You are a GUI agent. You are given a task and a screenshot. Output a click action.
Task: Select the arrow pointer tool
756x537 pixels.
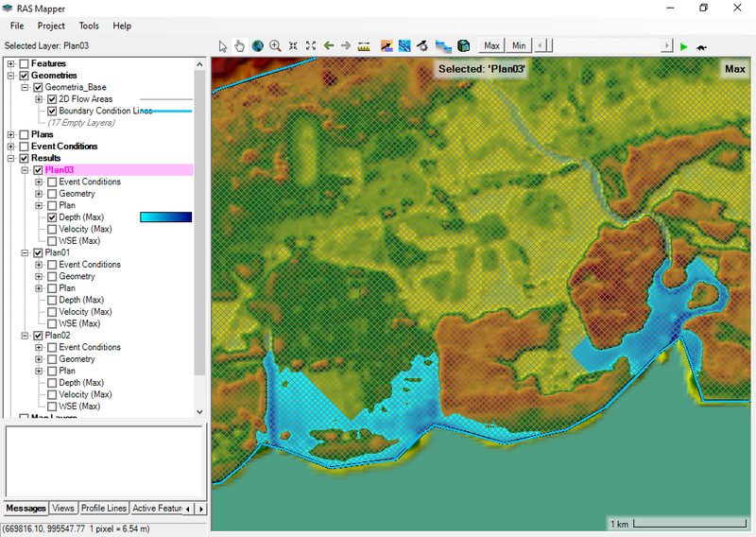coord(222,45)
